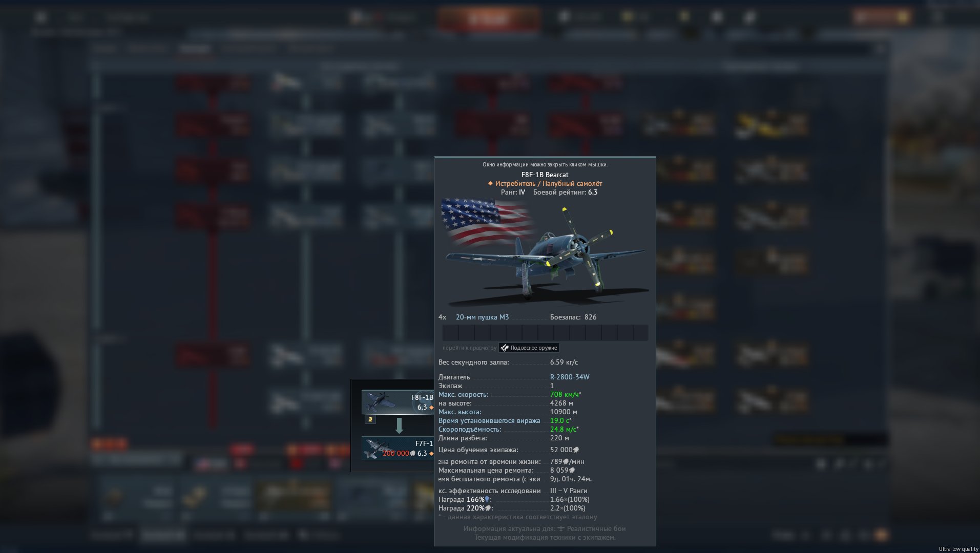Click the Окно информации можно закрыть hint
Image resolution: width=980 pixels, height=553 pixels.
(545, 164)
